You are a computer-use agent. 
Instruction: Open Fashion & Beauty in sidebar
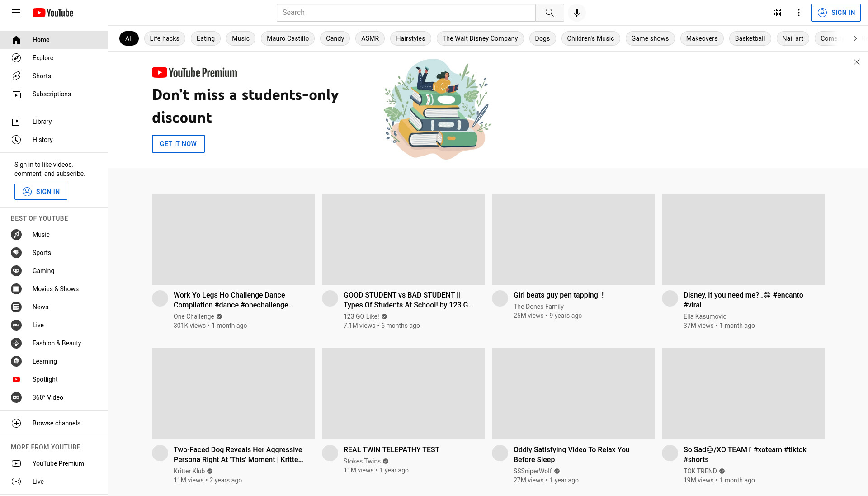(54, 343)
